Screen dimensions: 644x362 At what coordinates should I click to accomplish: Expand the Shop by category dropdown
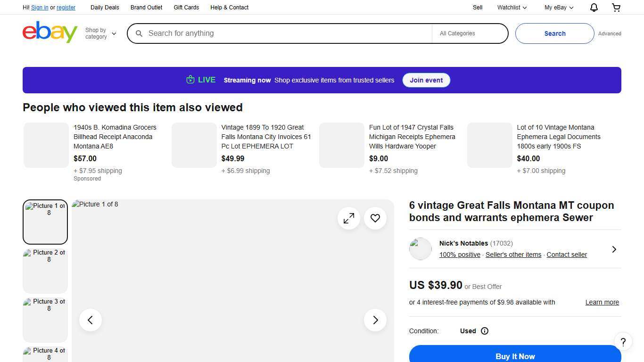coord(100,33)
